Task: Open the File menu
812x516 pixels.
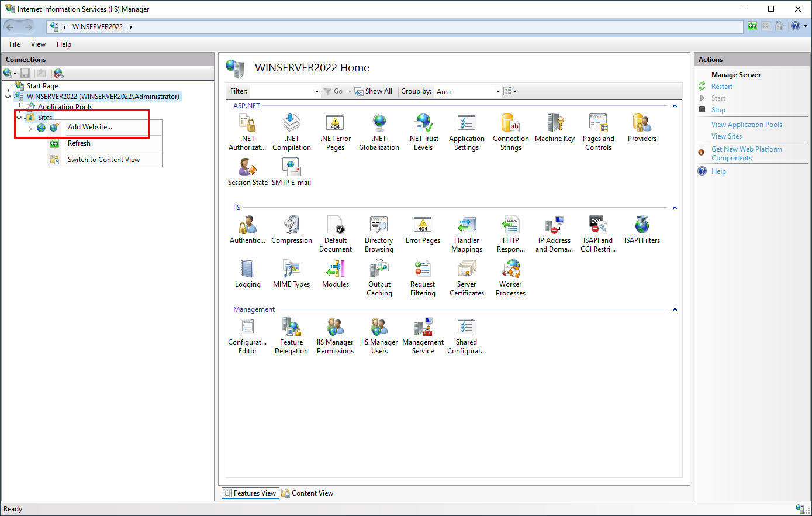Action: tap(15, 44)
